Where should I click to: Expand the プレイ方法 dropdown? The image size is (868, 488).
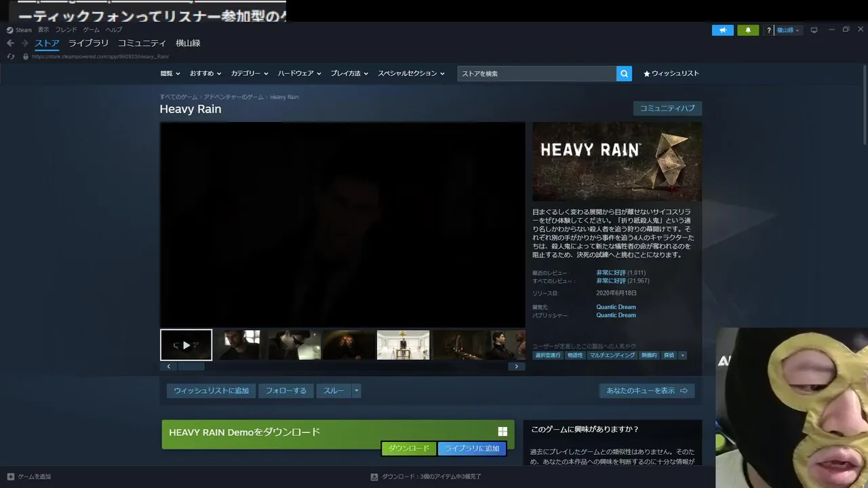click(349, 73)
